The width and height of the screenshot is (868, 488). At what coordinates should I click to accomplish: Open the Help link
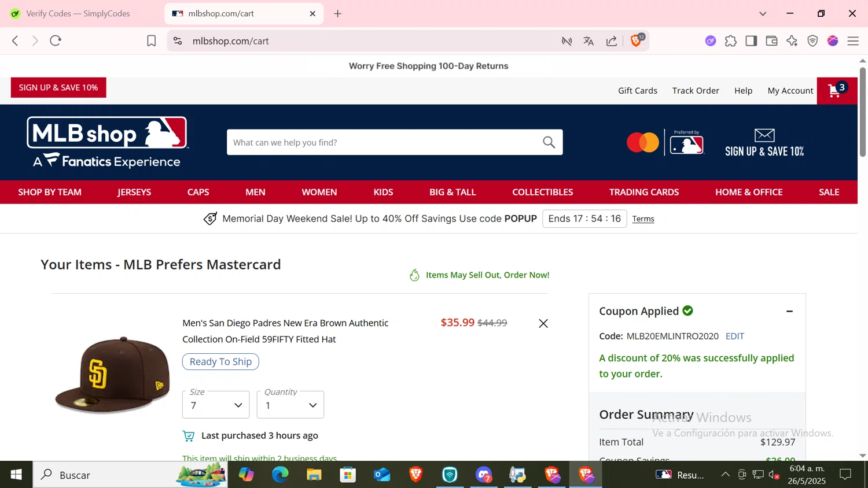pyautogui.click(x=744, y=91)
